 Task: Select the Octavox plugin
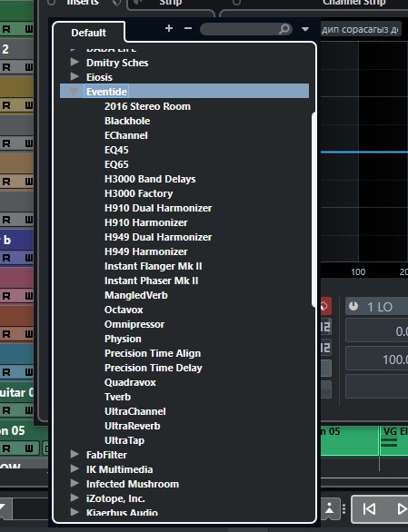(124, 310)
